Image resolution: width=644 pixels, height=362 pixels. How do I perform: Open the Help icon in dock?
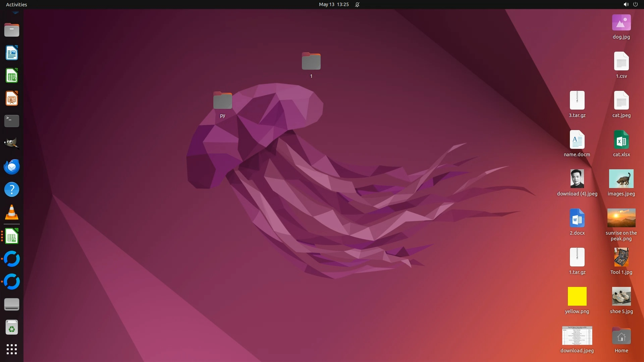(12, 190)
